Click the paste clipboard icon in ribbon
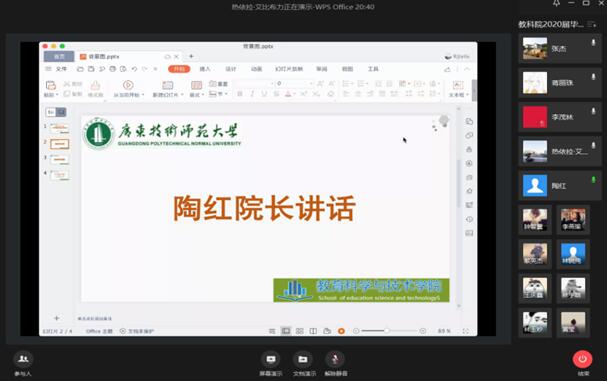Image resolution: width=607 pixels, height=381 pixels. tap(51, 85)
